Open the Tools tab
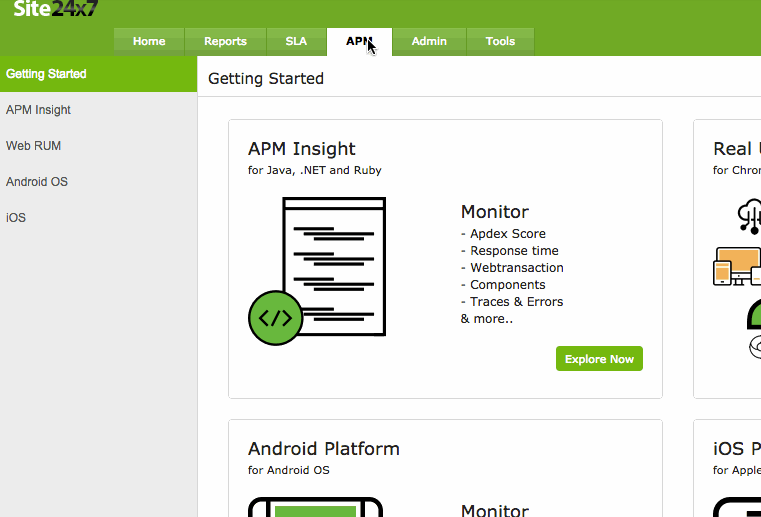Viewport: 761px width, 517px height. click(500, 41)
